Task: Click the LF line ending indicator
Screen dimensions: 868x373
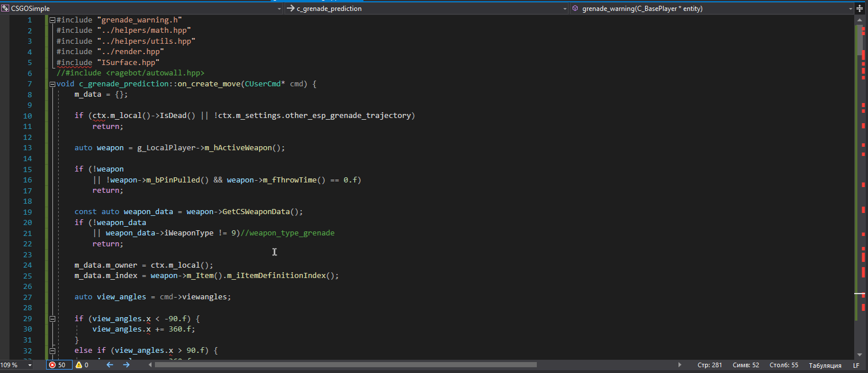Action: coord(856,366)
